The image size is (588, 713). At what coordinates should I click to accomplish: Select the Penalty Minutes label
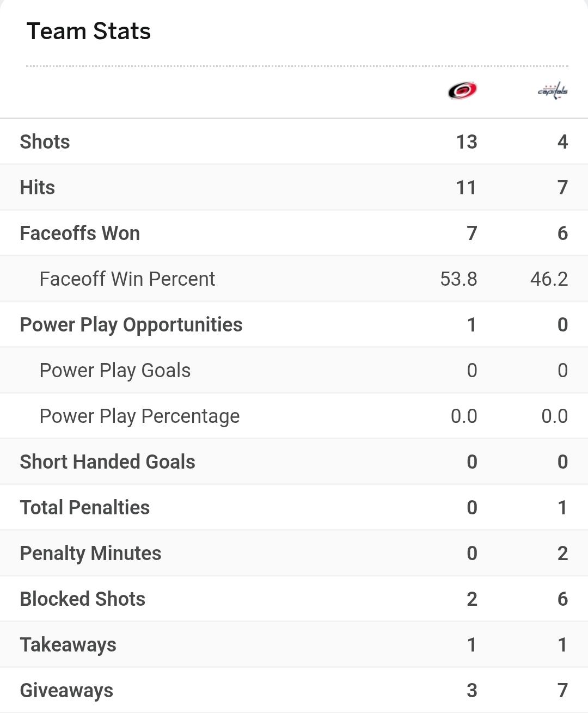point(91,554)
